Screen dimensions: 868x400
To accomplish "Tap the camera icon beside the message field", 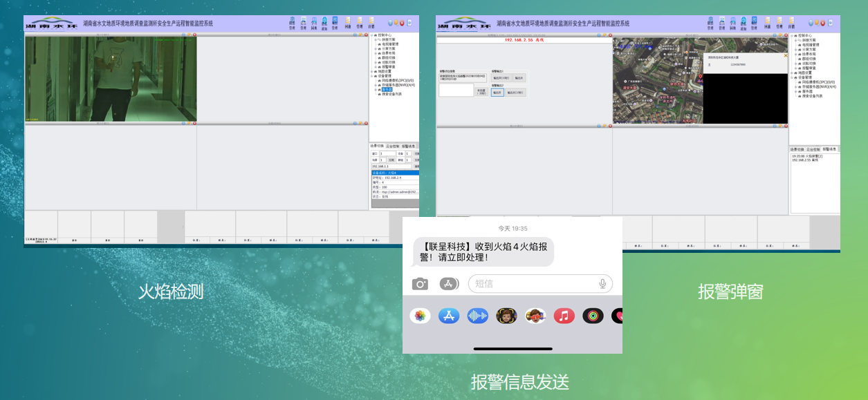I will tap(420, 284).
